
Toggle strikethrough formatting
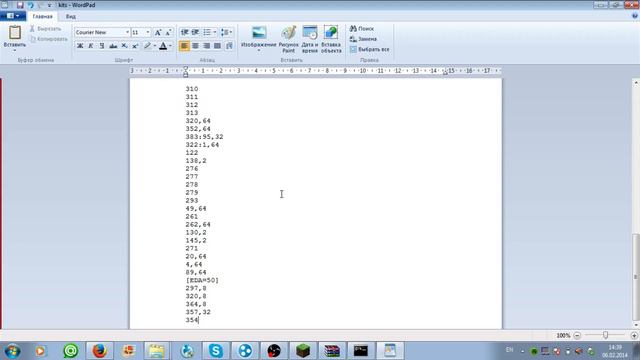(113, 46)
